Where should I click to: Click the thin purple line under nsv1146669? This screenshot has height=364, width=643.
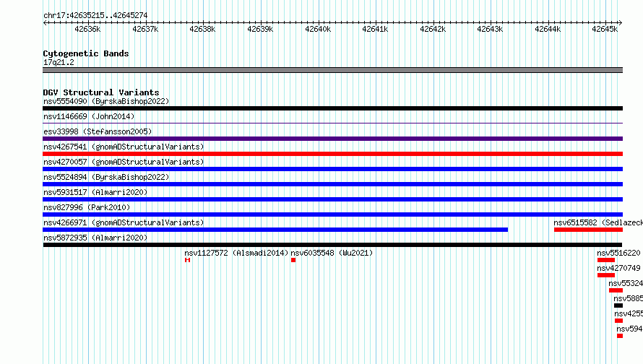point(332,123)
